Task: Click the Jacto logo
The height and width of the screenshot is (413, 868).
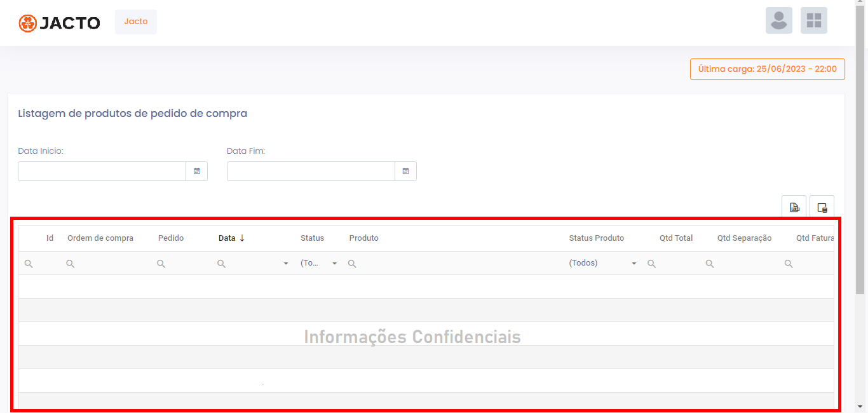Action: click(x=59, y=24)
